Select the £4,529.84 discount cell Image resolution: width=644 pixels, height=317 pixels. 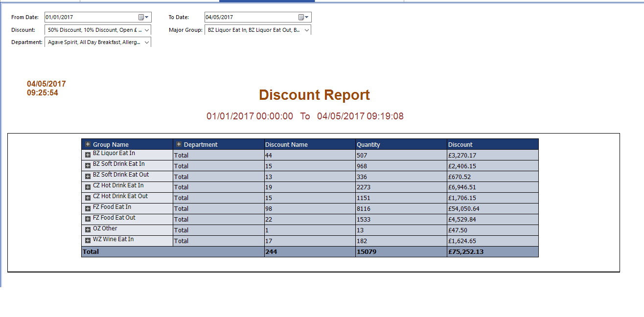pyautogui.click(x=493, y=219)
